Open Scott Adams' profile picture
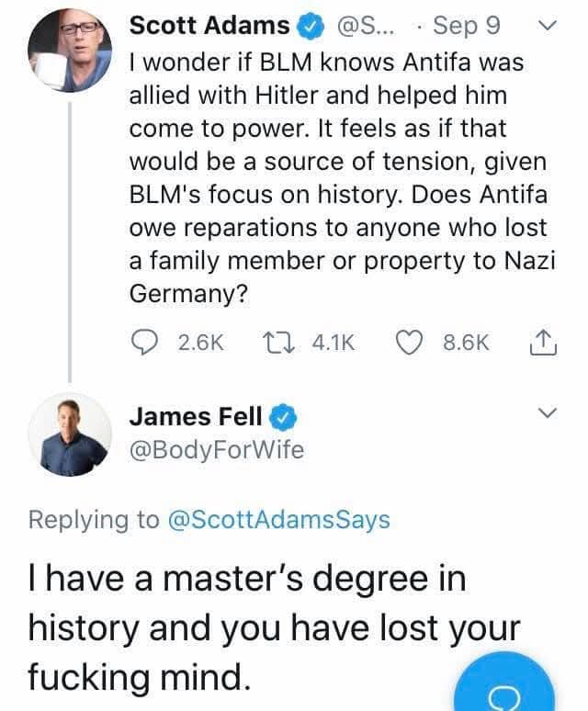Screen dimensions: 588x711 [70, 50]
